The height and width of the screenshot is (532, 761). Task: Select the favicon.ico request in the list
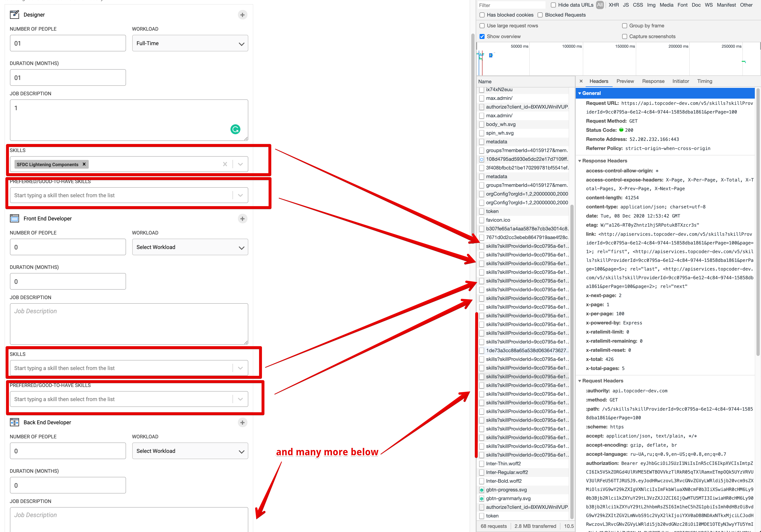coord(498,220)
